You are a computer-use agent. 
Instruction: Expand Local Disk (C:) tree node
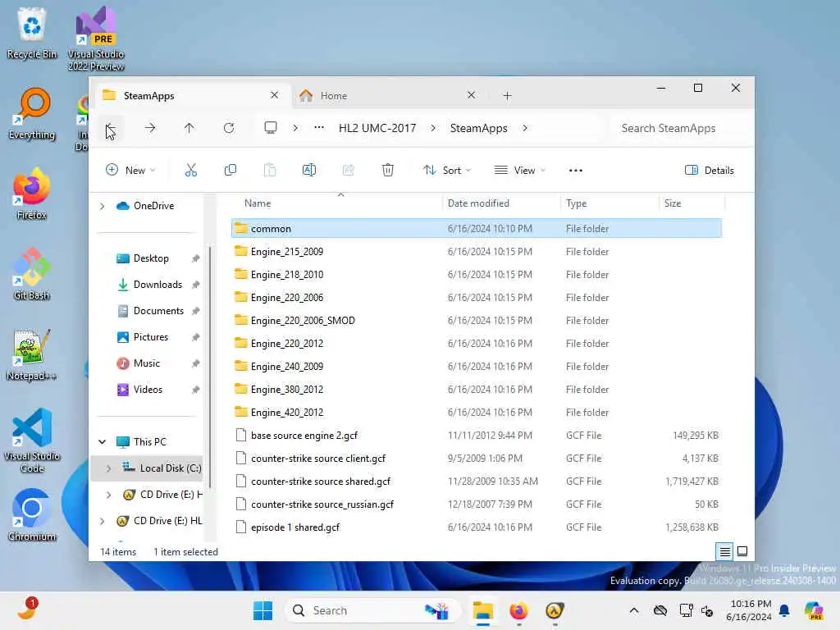coord(109,468)
